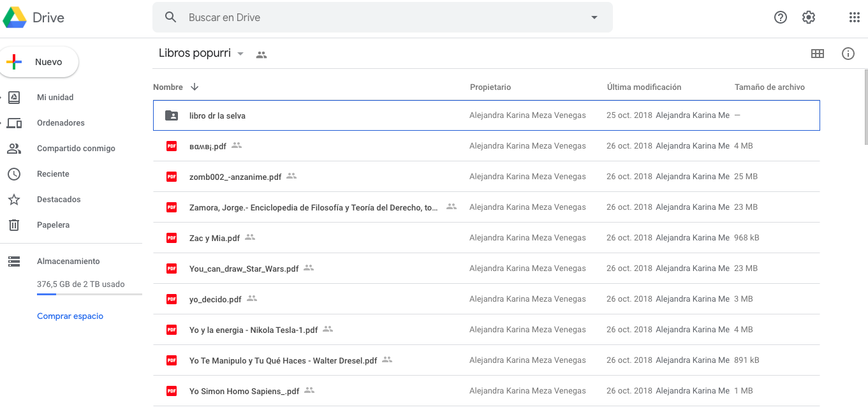The height and width of the screenshot is (412, 868).
Task: Click 25 oct. 2018 date of libro dr la selva
Action: tap(629, 115)
